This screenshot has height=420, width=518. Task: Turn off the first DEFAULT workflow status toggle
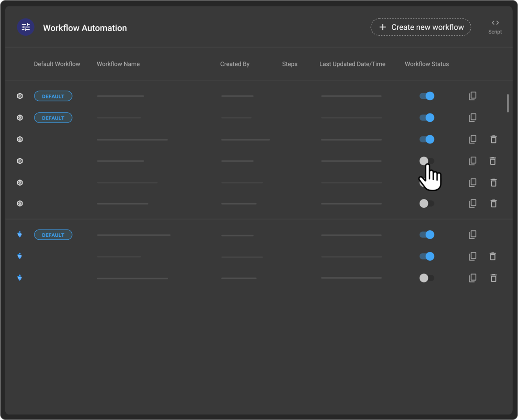click(427, 96)
